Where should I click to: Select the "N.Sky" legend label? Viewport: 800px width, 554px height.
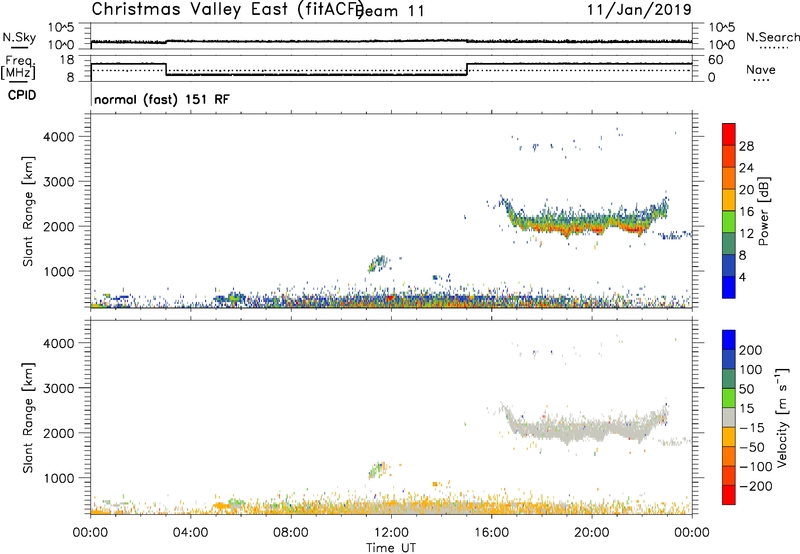coord(19,38)
